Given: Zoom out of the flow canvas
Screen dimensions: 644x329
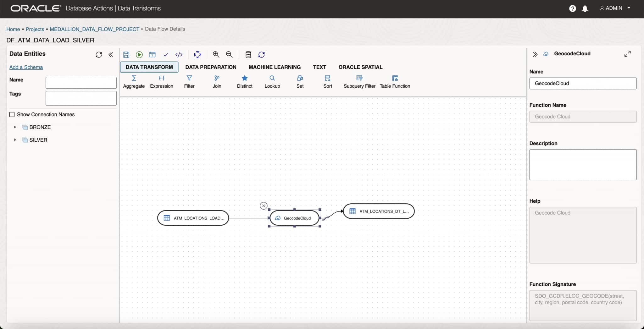Looking at the screenshot, I should click(x=229, y=54).
